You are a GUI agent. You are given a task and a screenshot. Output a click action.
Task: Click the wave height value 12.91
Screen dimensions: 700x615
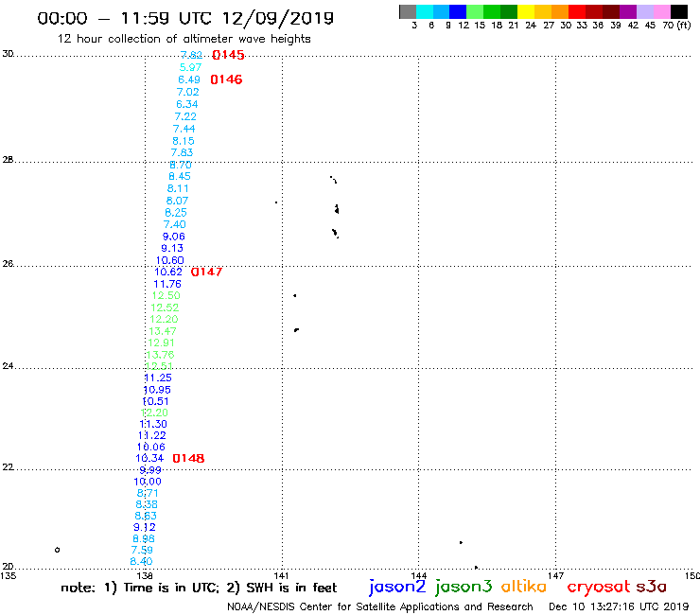coord(161,343)
